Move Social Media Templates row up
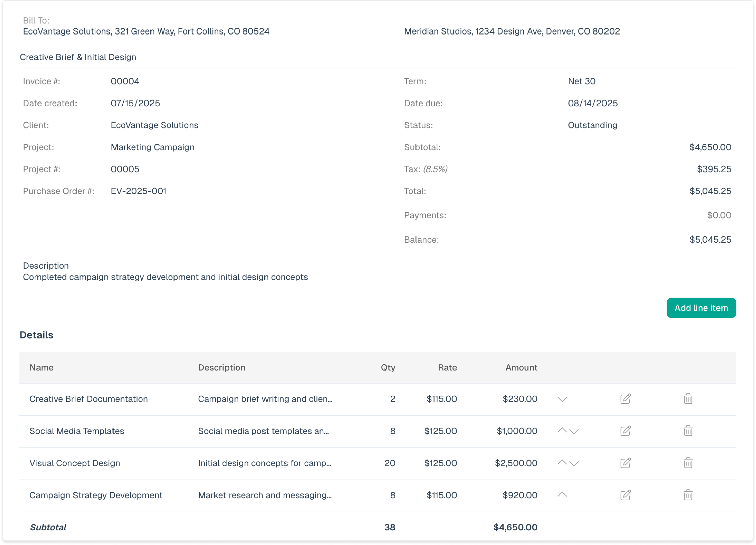The height and width of the screenshot is (545, 756). [562, 430]
